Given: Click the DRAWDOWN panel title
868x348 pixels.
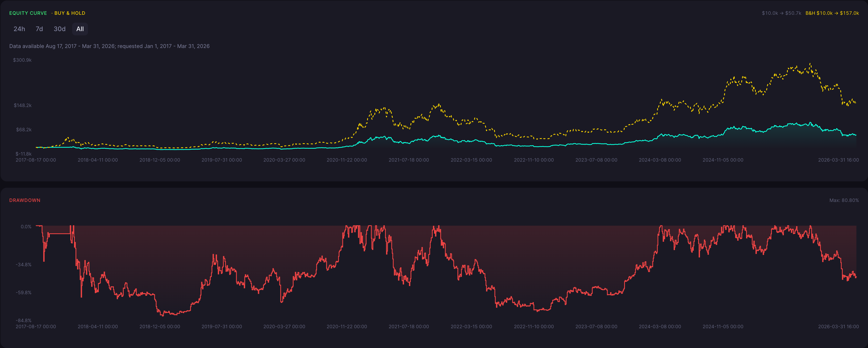Looking at the screenshot, I should tap(24, 200).
